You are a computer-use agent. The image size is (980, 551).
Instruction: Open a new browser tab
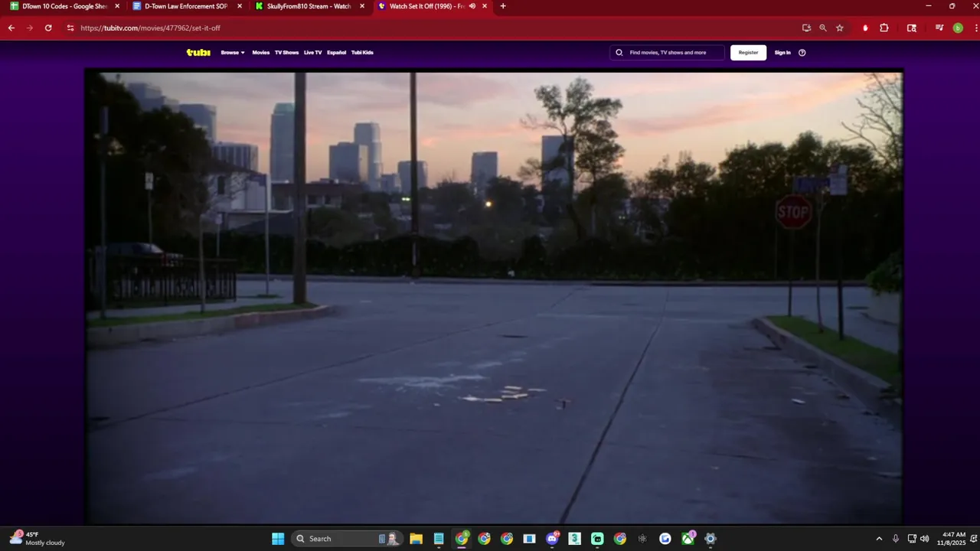503,6
